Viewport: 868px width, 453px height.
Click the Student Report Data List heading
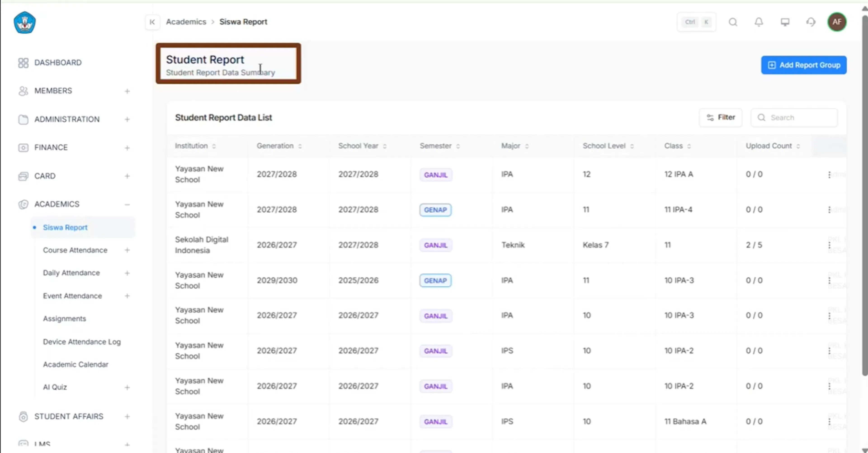(223, 118)
